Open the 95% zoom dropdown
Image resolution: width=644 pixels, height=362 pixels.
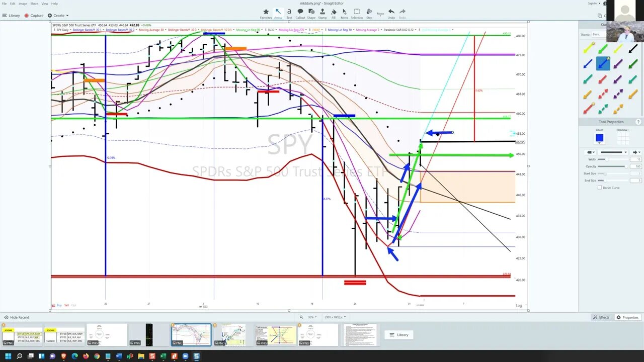click(312, 317)
